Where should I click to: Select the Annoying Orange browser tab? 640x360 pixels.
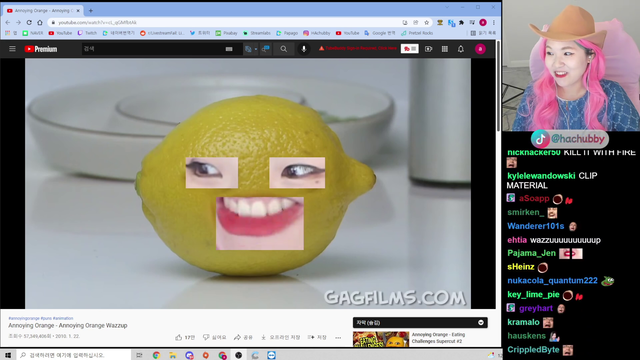[x=43, y=11]
